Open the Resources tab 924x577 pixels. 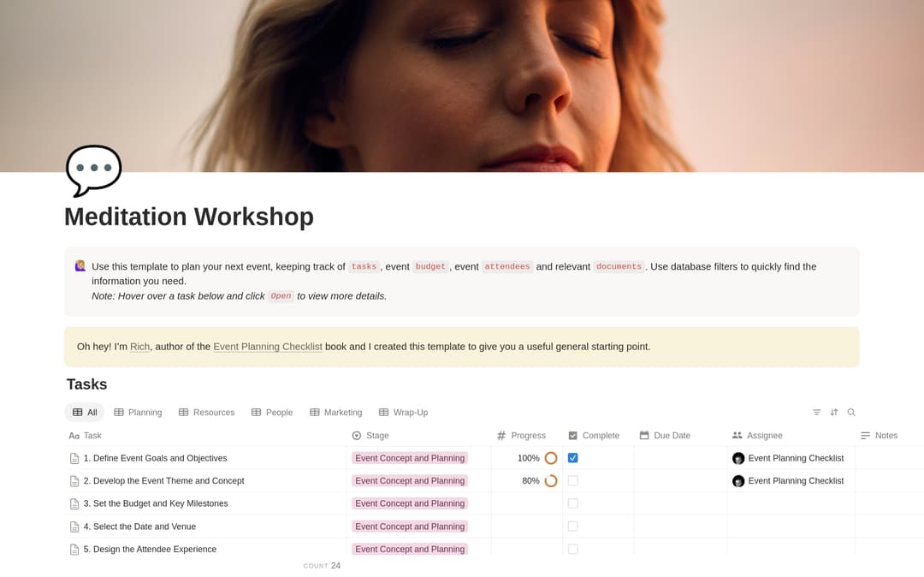[x=206, y=412]
